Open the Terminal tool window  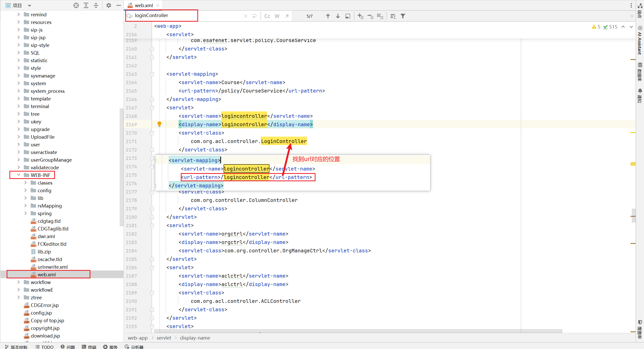(89, 347)
